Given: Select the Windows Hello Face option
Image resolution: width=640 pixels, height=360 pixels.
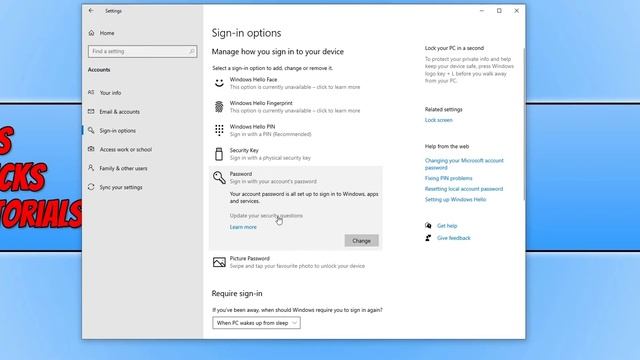Looking at the screenshot, I should (296, 83).
